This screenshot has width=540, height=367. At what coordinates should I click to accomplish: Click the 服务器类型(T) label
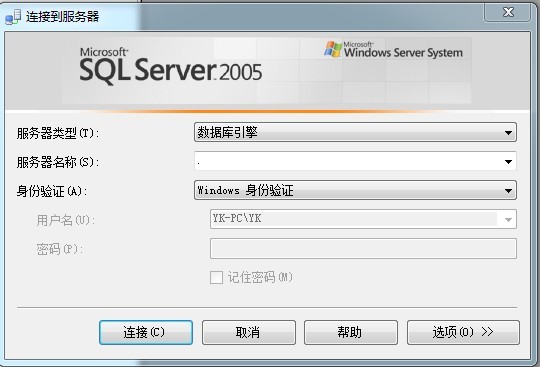point(58,133)
